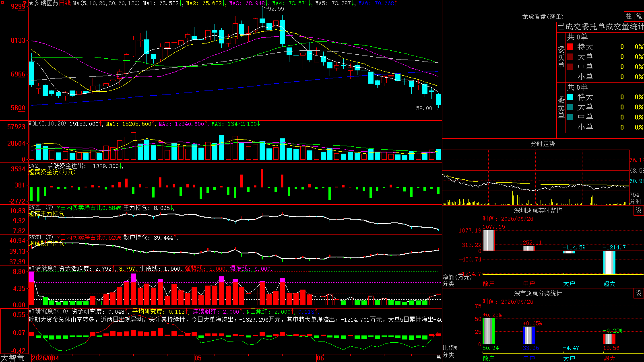This screenshot has width=644, height=362.
Task: Click the 爆发线: 6.000 label
Action: 250,268
